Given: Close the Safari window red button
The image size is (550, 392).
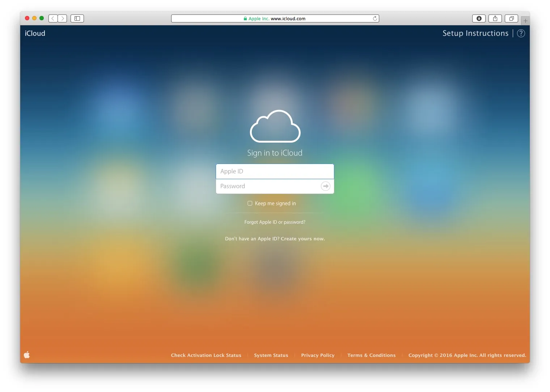Looking at the screenshot, I should click(27, 18).
